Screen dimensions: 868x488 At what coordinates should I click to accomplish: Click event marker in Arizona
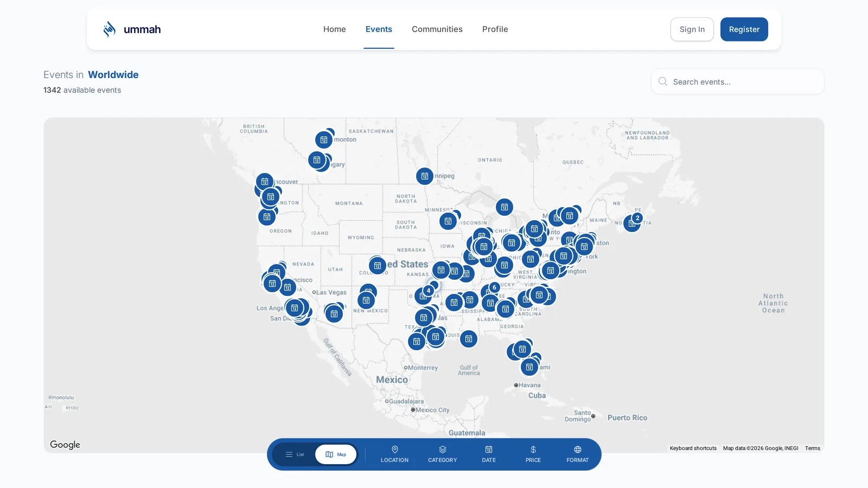tap(334, 314)
